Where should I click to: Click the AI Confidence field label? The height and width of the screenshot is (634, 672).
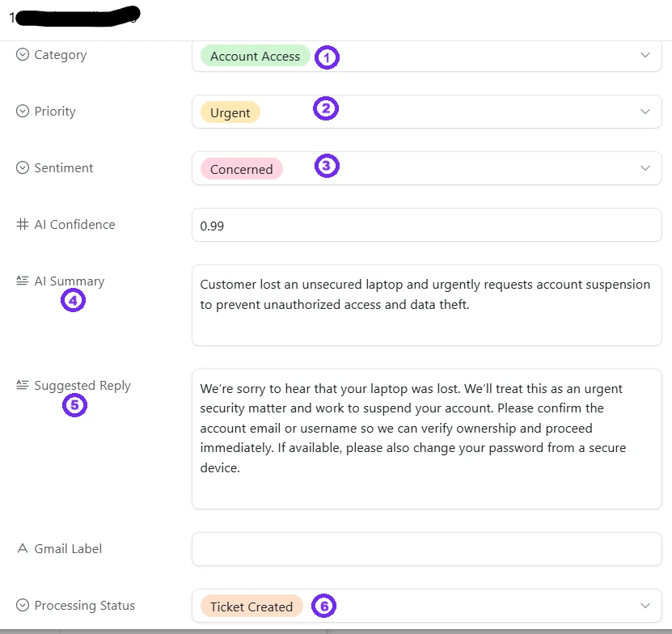(x=74, y=224)
